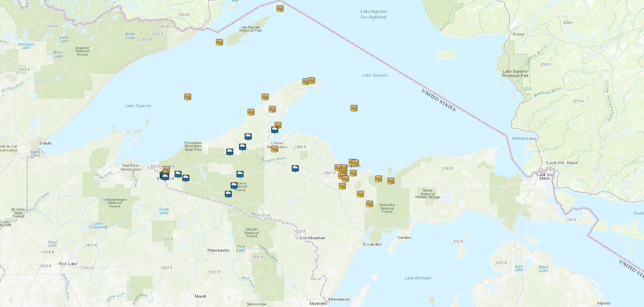Click the Escanaba city label

pyautogui.click(x=372, y=244)
